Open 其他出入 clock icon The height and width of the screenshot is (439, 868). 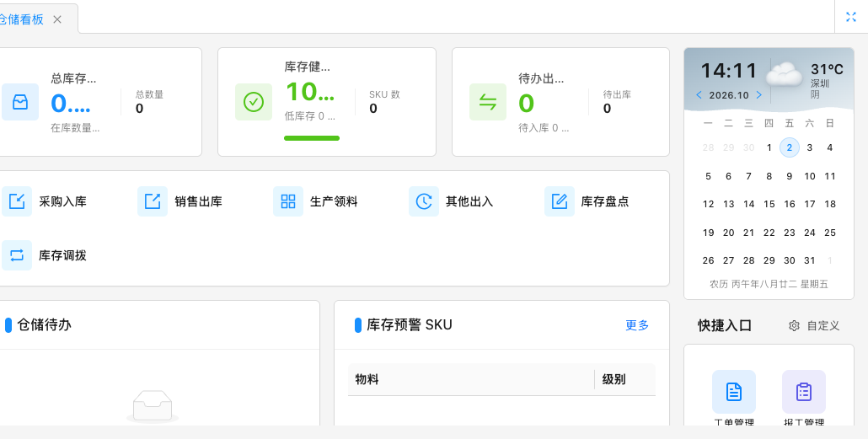tap(424, 201)
